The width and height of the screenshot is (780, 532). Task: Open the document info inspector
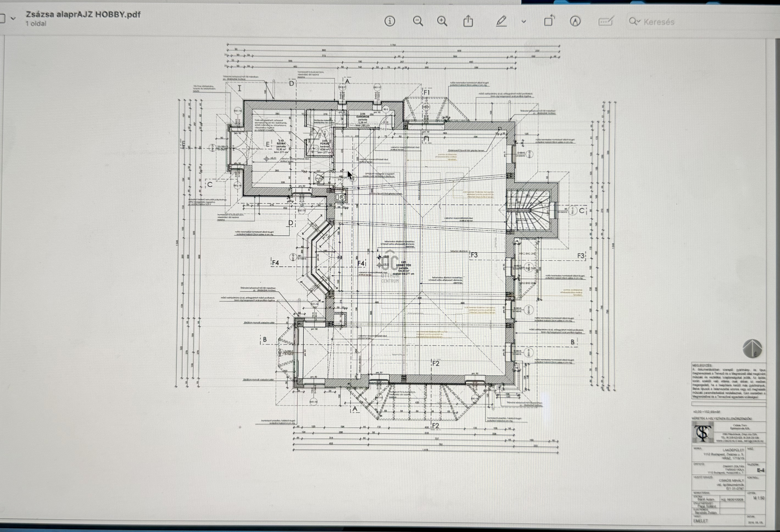pos(390,21)
